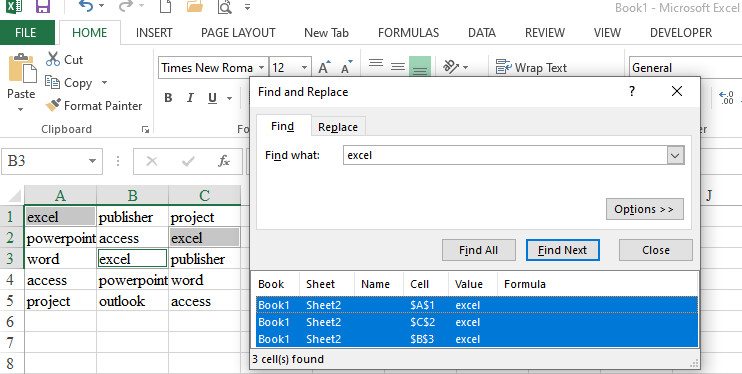Open the VIEW ribbon tab
This screenshot has width=742, height=374.
click(607, 33)
